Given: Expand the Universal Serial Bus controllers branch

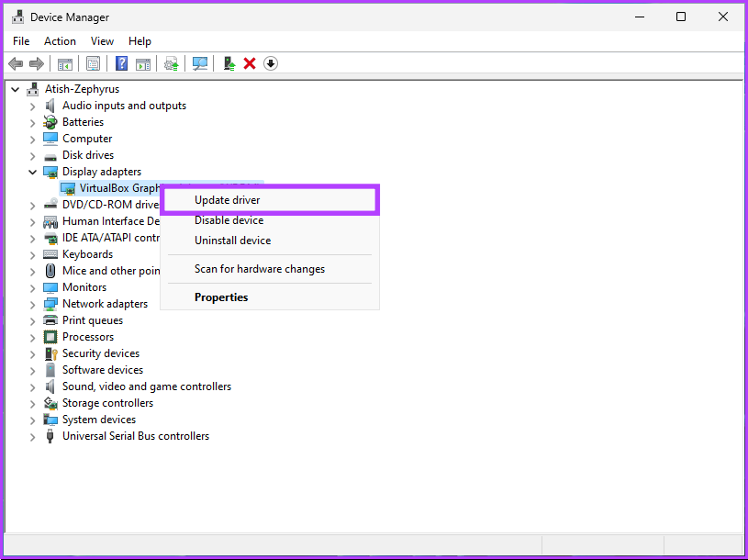Looking at the screenshot, I should [x=32, y=436].
